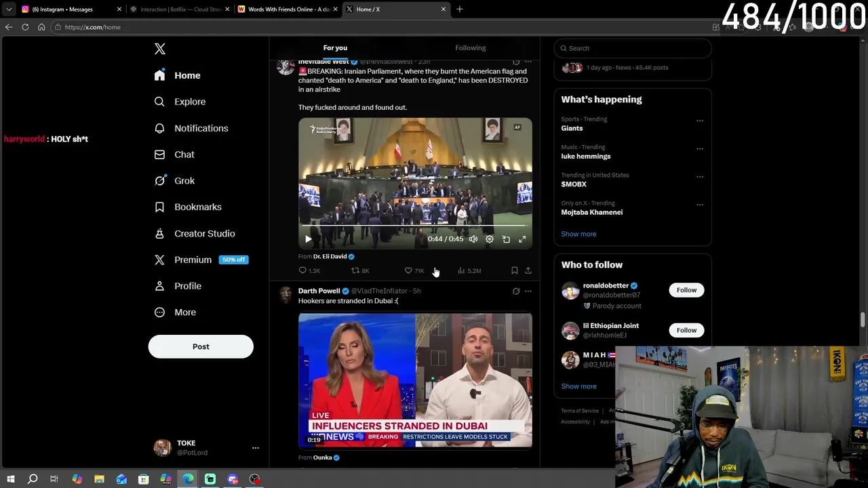
Task: Open more options for Giants trend
Action: (x=700, y=121)
